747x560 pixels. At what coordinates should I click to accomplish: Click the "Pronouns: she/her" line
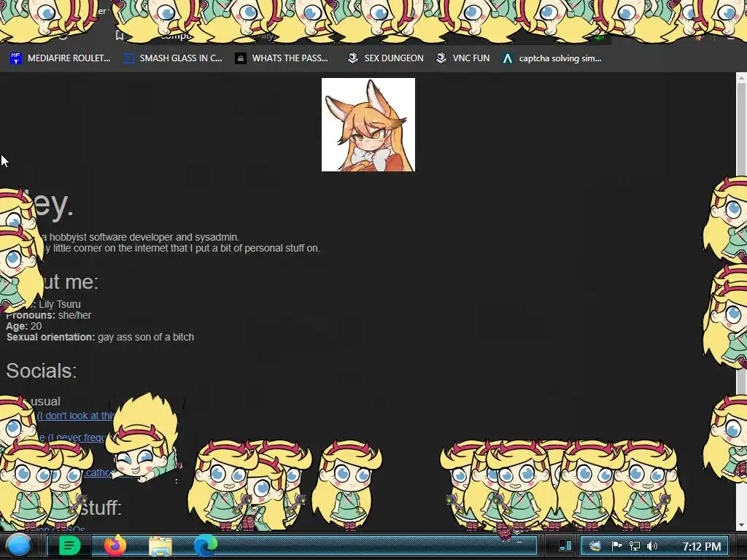click(49, 315)
